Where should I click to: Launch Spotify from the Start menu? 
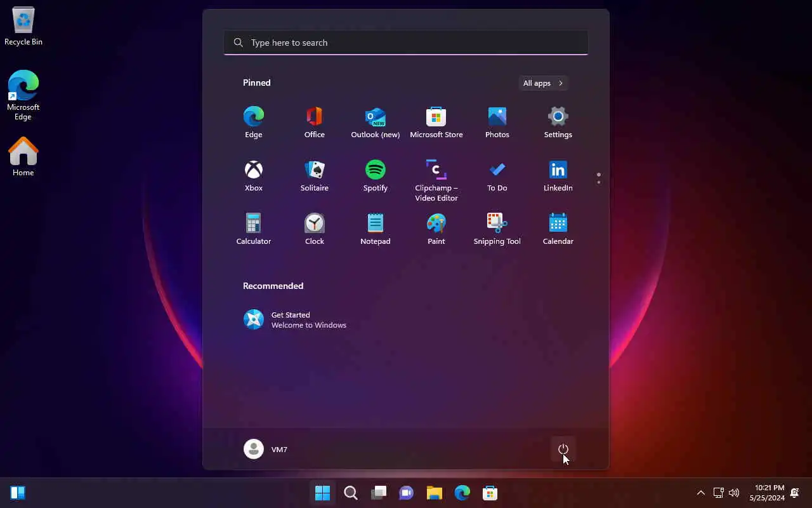pos(375,176)
